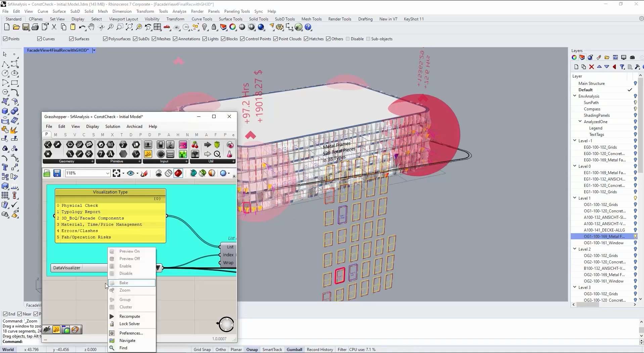Click the Grasshopper sketch pencil icon
644x353 pixels.
pos(144,173)
